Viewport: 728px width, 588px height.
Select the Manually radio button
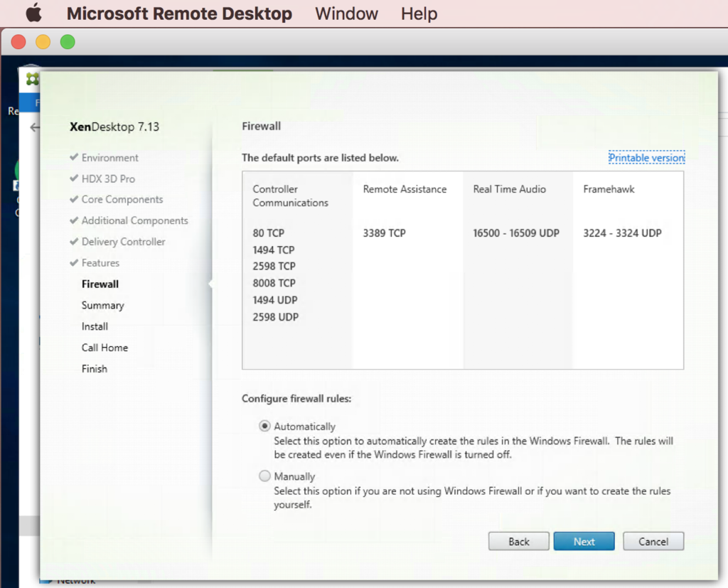pyautogui.click(x=264, y=476)
